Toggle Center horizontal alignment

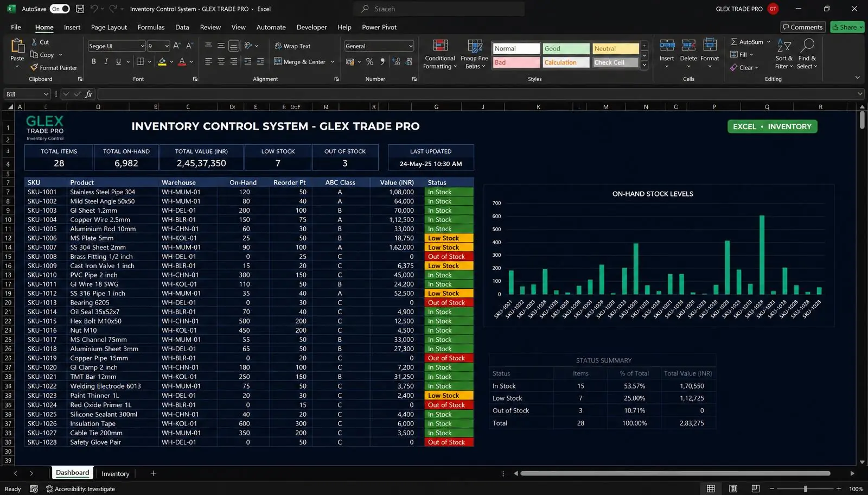(221, 61)
